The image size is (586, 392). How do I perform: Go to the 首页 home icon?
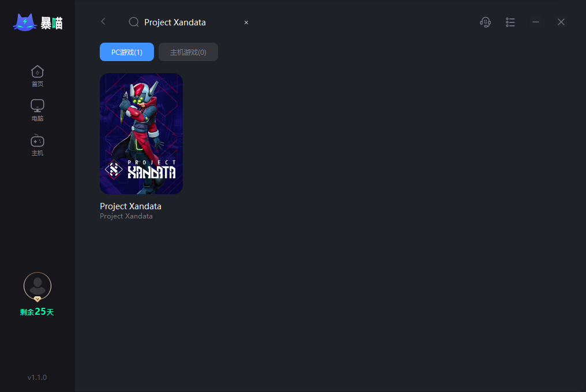point(37,76)
